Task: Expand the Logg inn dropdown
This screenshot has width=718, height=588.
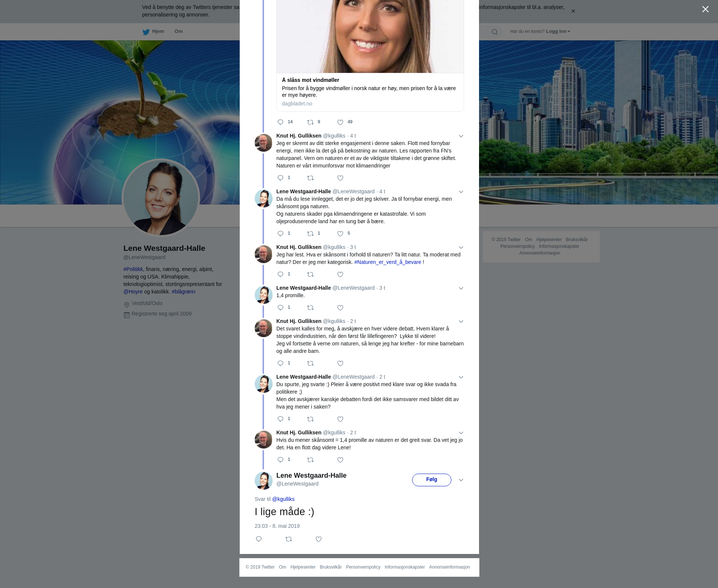Action: 558,31
